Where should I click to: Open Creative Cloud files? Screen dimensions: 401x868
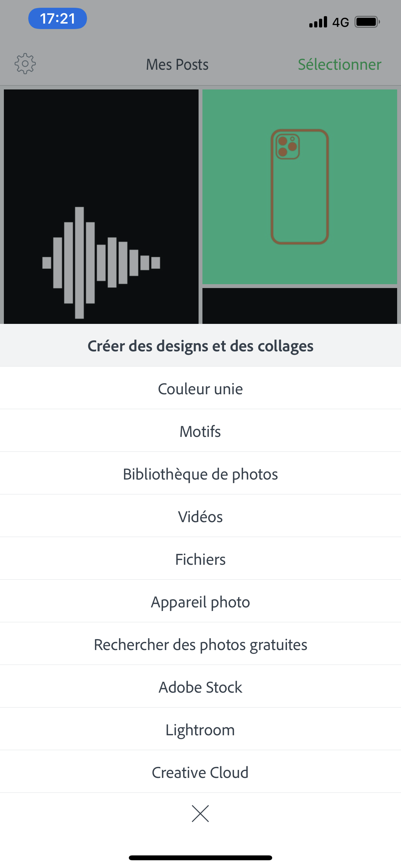200,772
